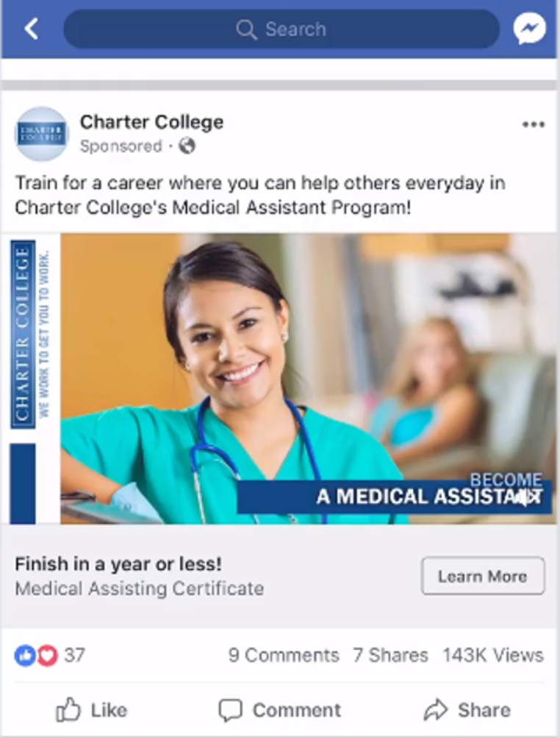560x738 pixels.
Task: Click the Learn More button
Action: 484,576
